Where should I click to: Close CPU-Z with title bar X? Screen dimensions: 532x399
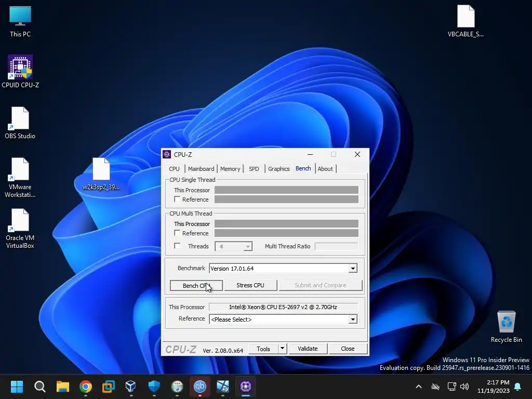pos(357,154)
